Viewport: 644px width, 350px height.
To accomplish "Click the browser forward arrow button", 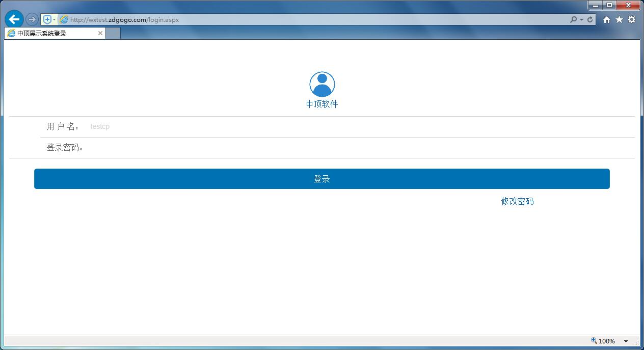I will click(x=32, y=19).
